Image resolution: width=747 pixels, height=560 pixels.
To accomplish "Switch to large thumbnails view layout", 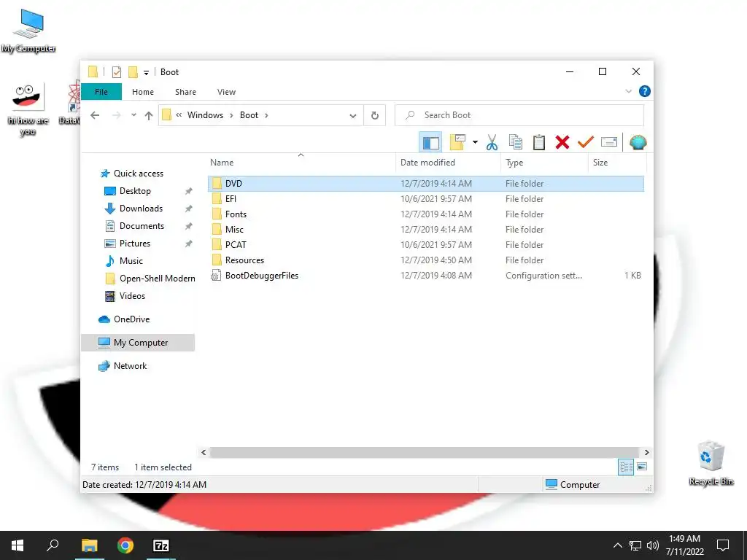I will (642, 467).
